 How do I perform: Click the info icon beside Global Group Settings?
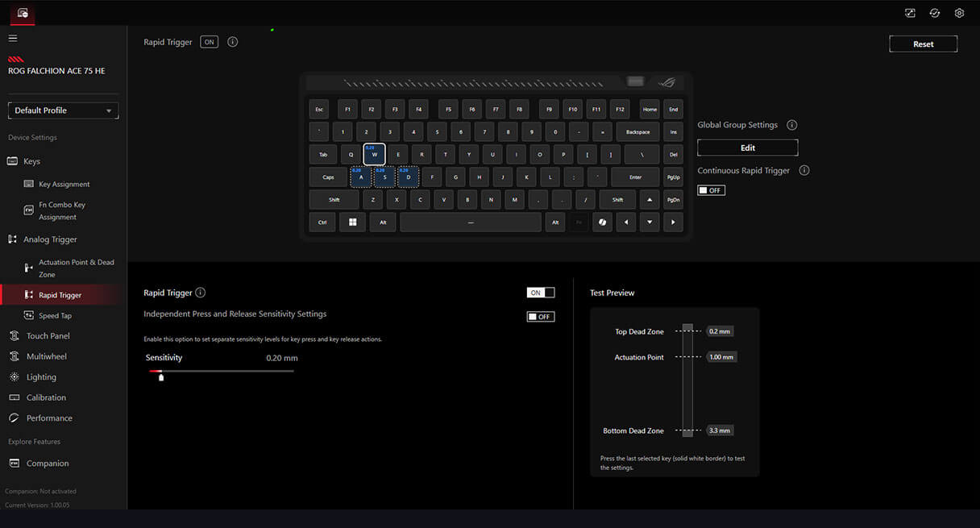791,125
